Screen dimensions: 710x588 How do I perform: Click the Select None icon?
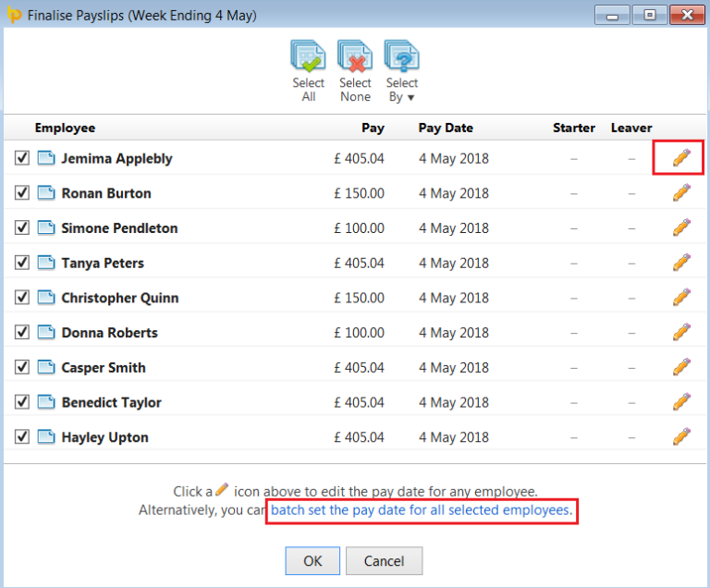tap(355, 57)
